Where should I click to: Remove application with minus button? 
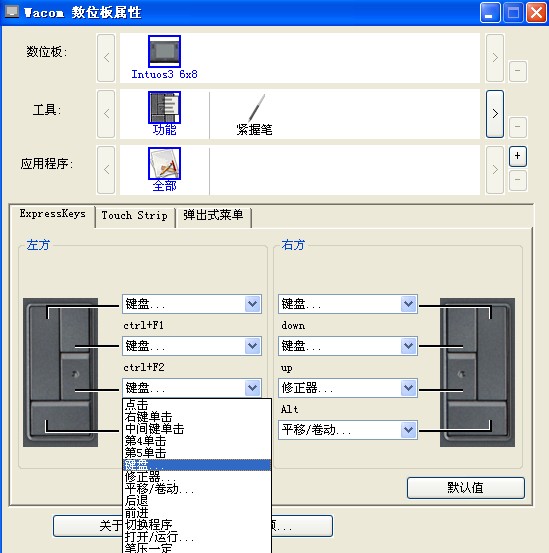pyautogui.click(x=518, y=180)
